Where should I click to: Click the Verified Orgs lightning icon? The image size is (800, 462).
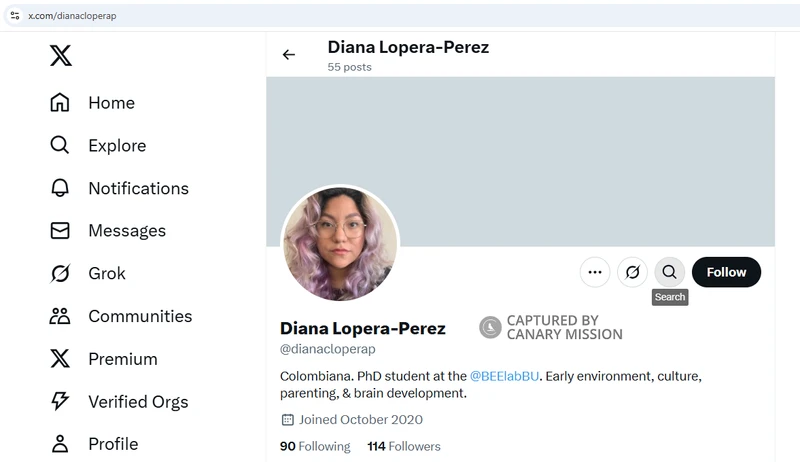tap(60, 401)
